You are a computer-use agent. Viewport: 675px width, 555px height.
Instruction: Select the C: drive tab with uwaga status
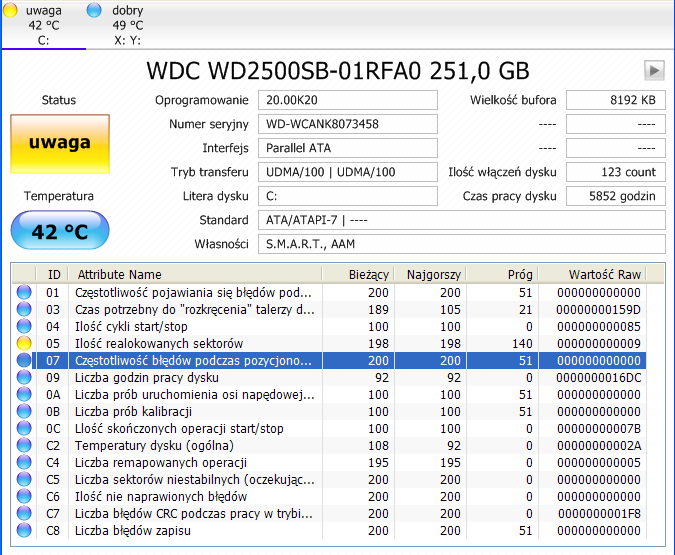click(43, 25)
